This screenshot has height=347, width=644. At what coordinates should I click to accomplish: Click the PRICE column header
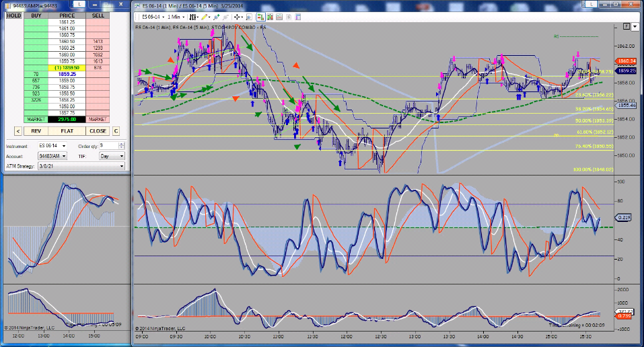[x=67, y=15]
